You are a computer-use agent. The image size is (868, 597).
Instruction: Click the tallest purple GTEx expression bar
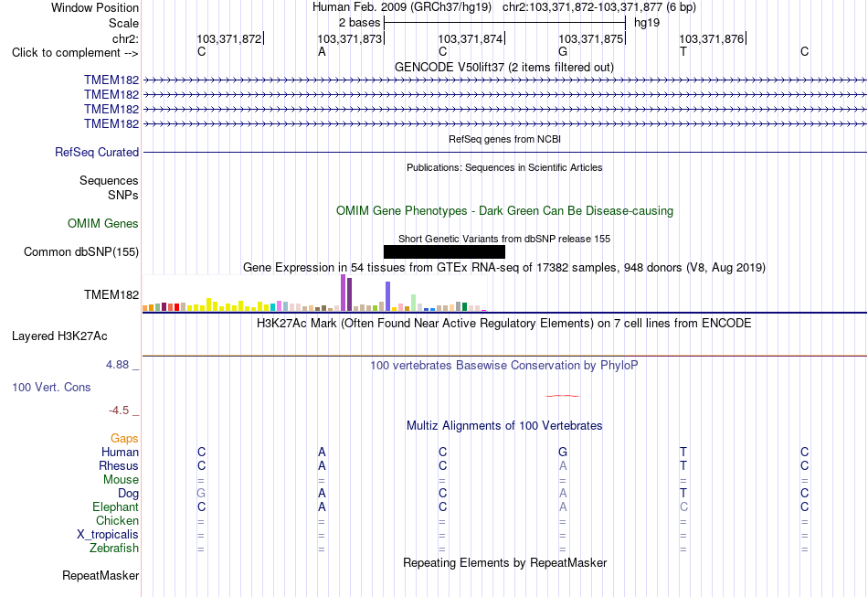point(344,293)
